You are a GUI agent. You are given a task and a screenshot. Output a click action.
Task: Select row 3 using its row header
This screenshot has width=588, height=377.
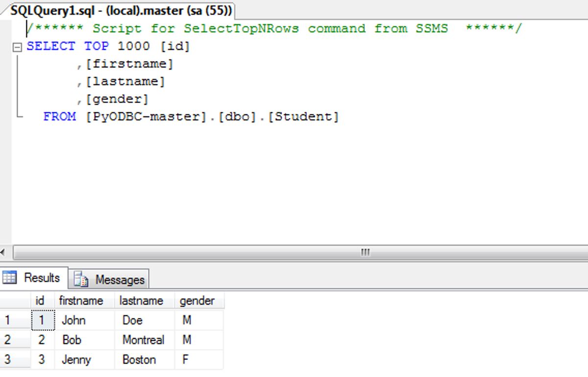(x=15, y=360)
